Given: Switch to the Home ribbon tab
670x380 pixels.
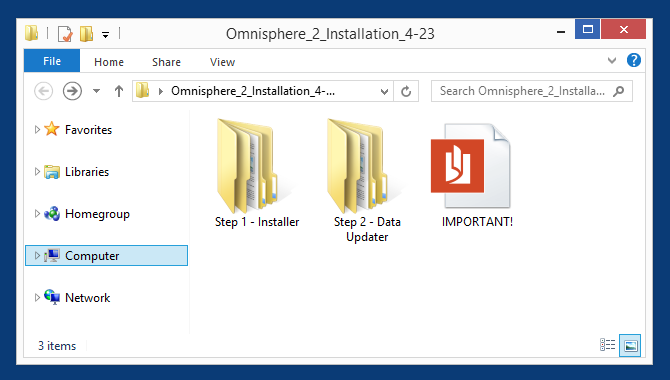Looking at the screenshot, I should (109, 62).
